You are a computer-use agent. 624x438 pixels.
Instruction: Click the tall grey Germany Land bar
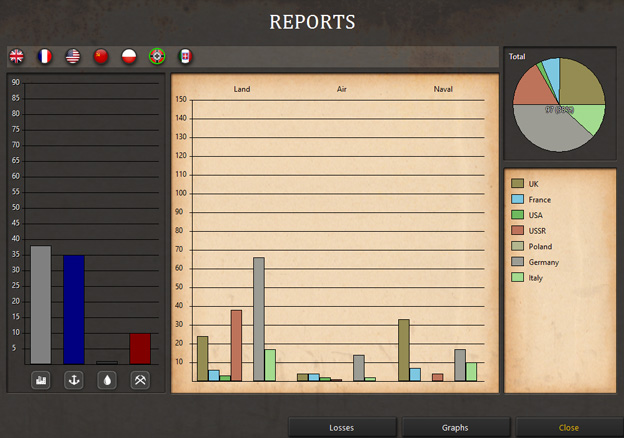(x=259, y=319)
